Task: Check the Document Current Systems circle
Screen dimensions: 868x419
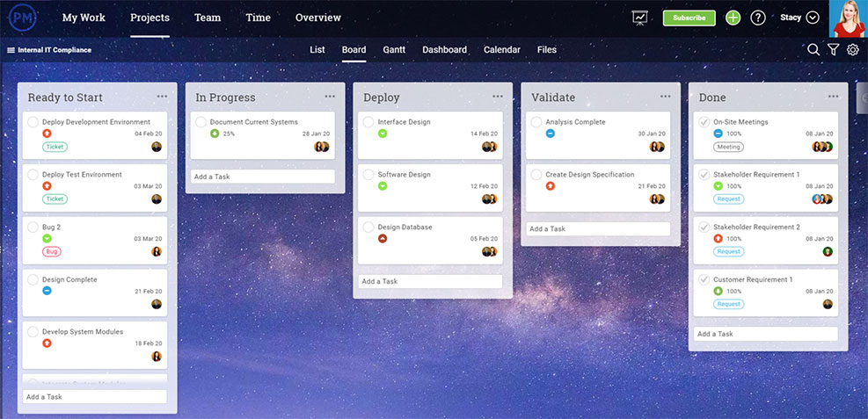Action: (x=201, y=122)
